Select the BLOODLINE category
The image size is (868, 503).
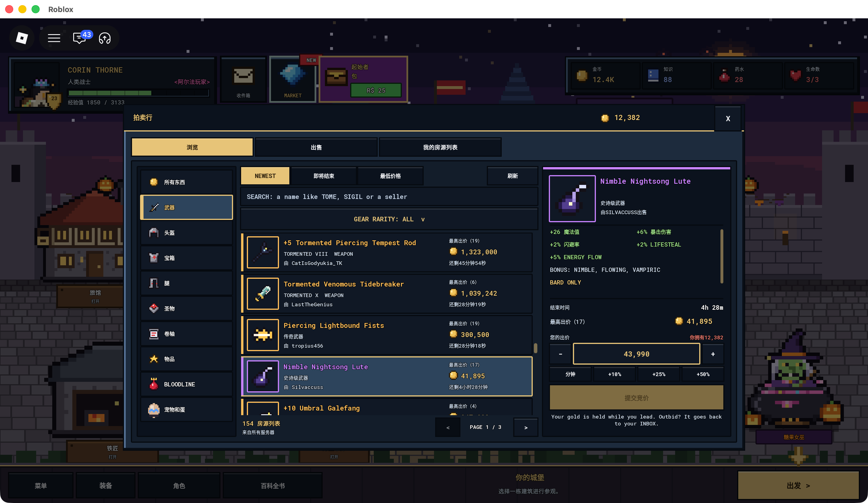[x=186, y=384]
